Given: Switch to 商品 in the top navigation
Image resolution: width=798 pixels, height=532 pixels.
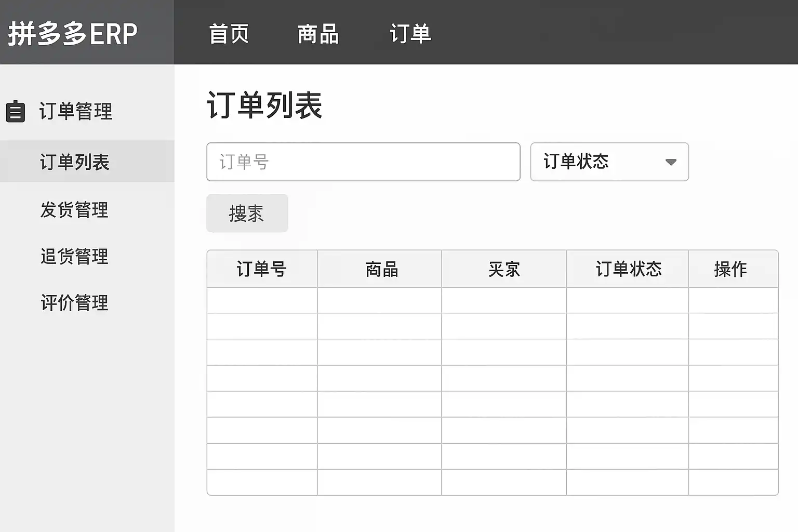Looking at the screenshot, I should (318, 34).
